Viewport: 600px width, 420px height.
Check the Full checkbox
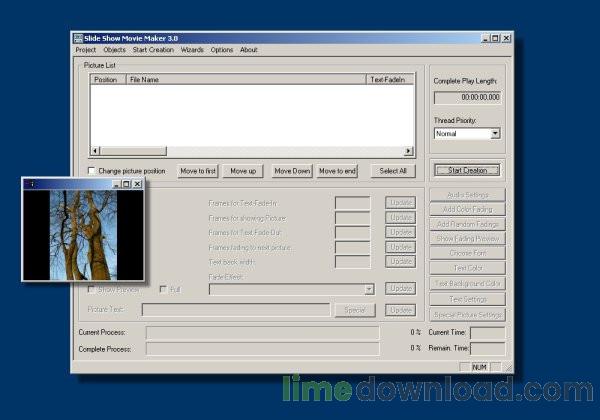[x=164, y=289]
